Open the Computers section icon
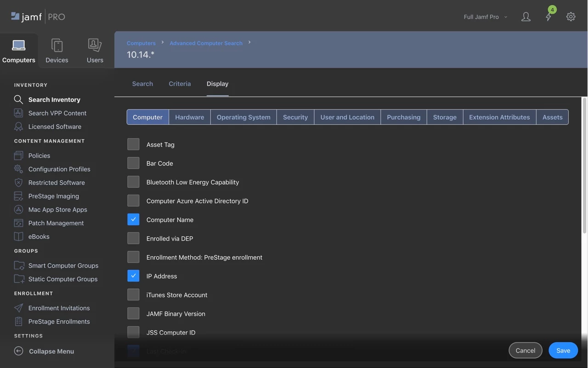Image resolution: width=588 pixels, height=368 pixels. (x=19, y=45)
